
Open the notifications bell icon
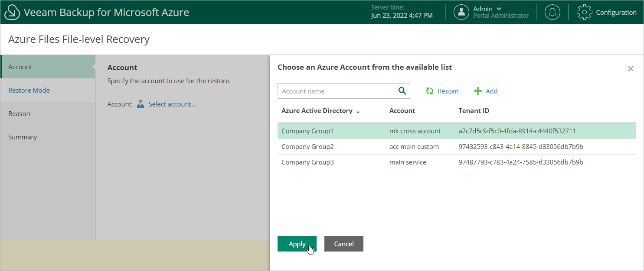[552, 12]
